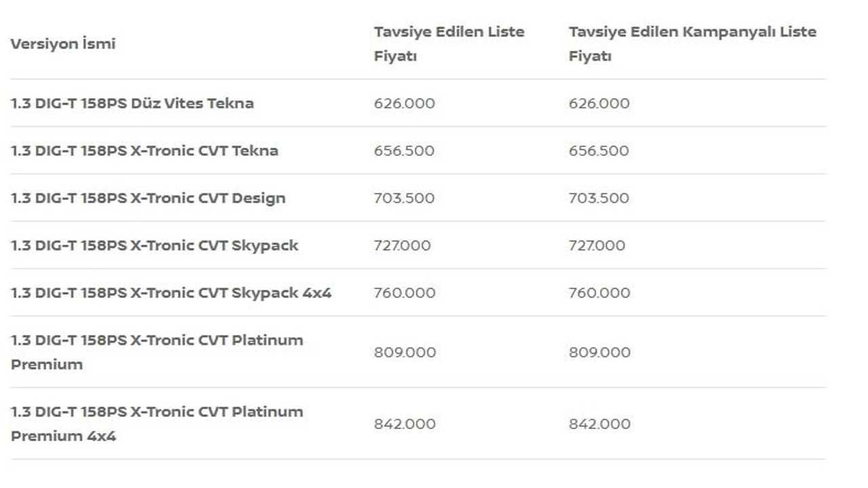Click the Tavsiye Edilen Kampanyalı Liste Fiyatı header
This screenshot has height=488, width=868.
[x=692, y=44]
